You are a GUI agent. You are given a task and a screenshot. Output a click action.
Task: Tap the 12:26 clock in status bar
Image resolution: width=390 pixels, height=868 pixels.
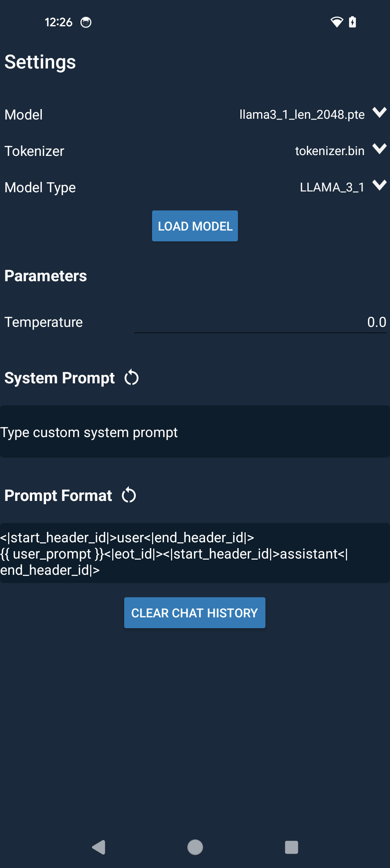click(58, 22)
